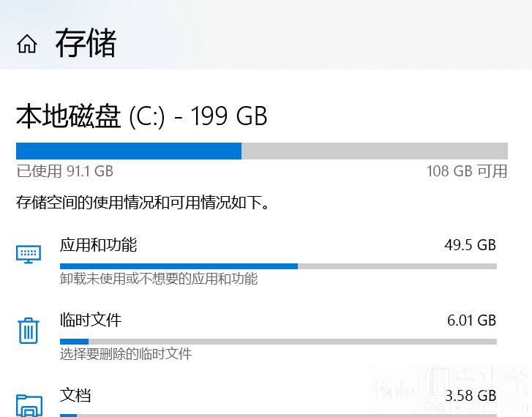Click 卸载未使用或不想要的应用和功能 description

[159, 279]
